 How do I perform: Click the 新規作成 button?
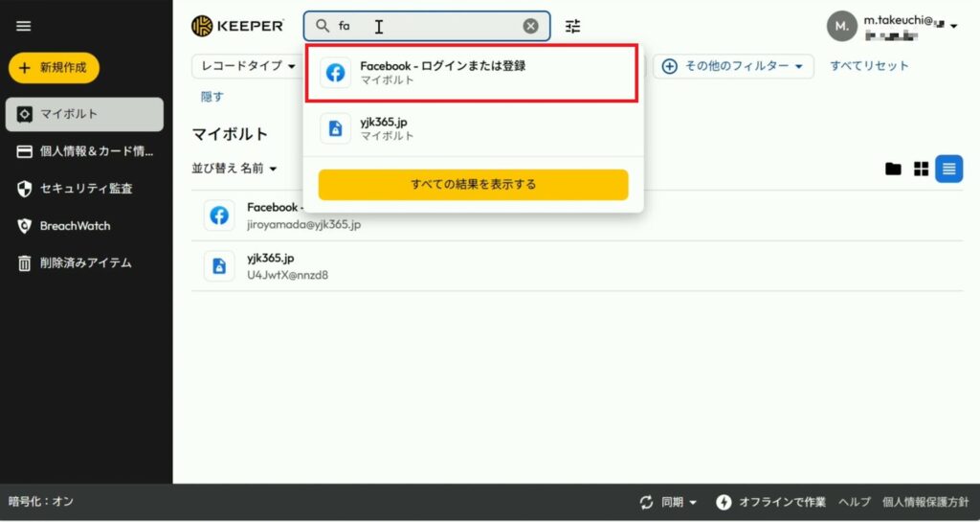[x=54, y=67]
